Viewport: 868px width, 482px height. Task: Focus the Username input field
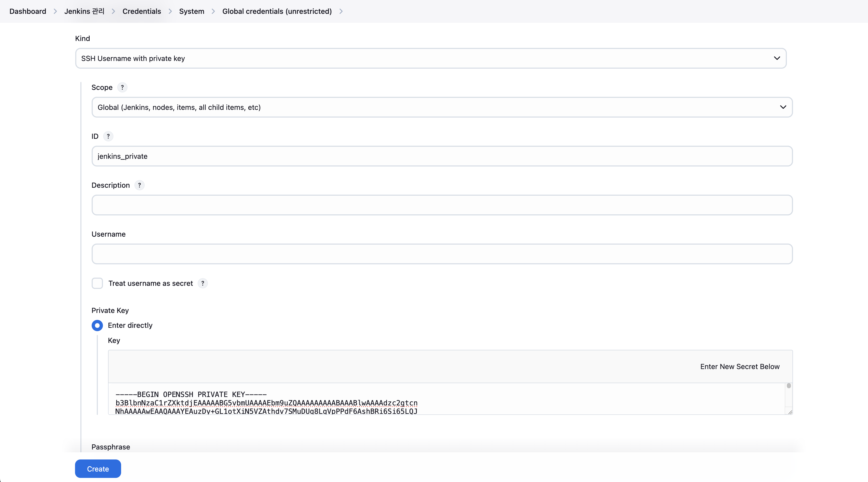coord(442,254)
